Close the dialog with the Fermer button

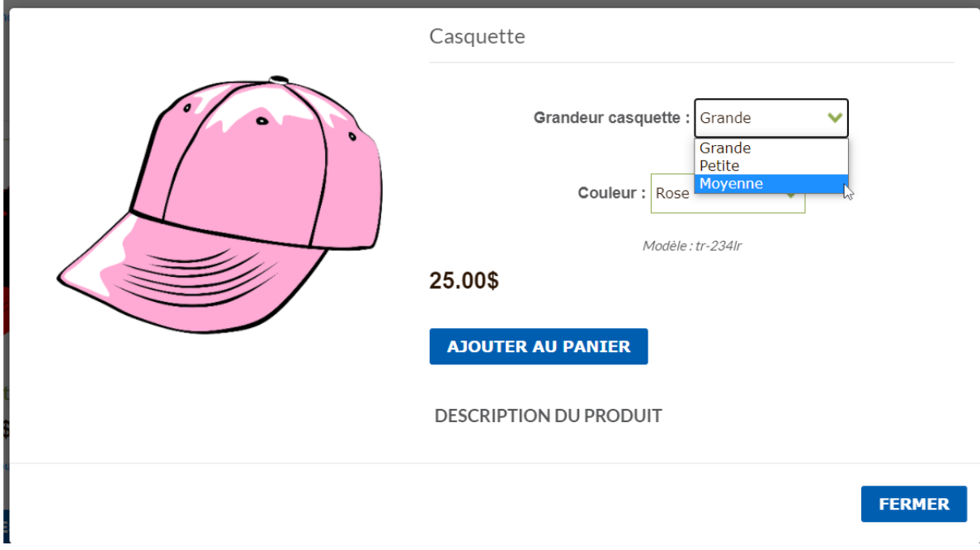pos(914,504)
